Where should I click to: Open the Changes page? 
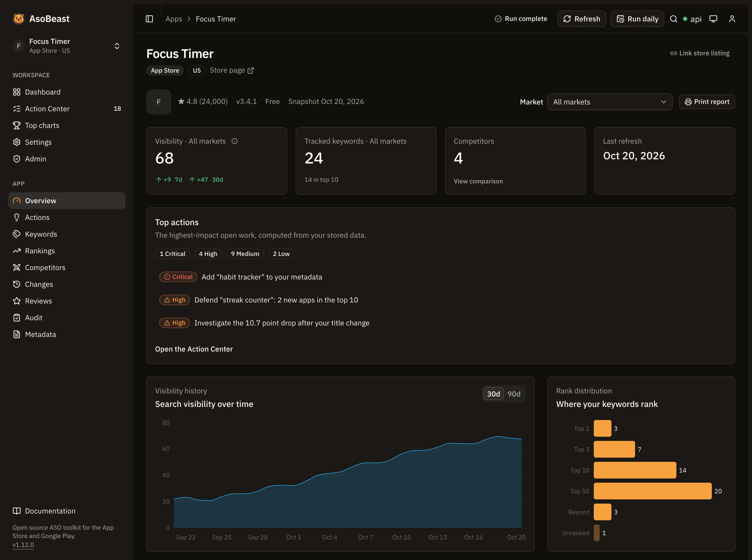point(67,284)
